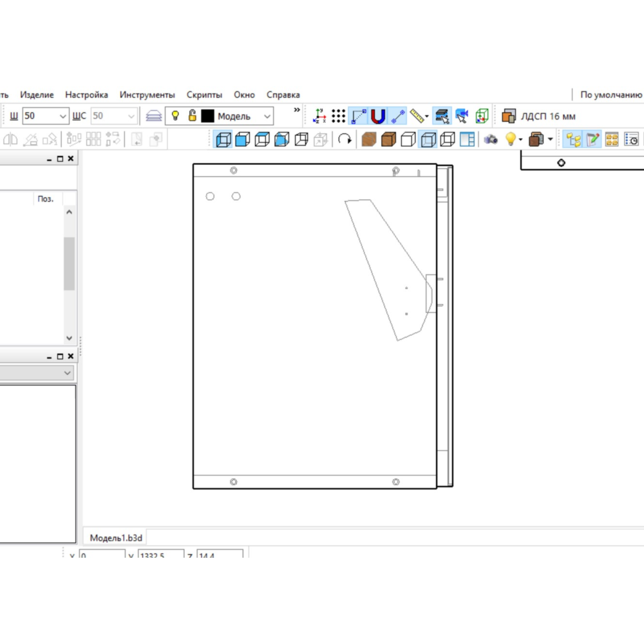Image resolution: width=644 pixels, height=644 pixels.
Task: Click the stacked layers icon
Action: (x=153, y=117)
